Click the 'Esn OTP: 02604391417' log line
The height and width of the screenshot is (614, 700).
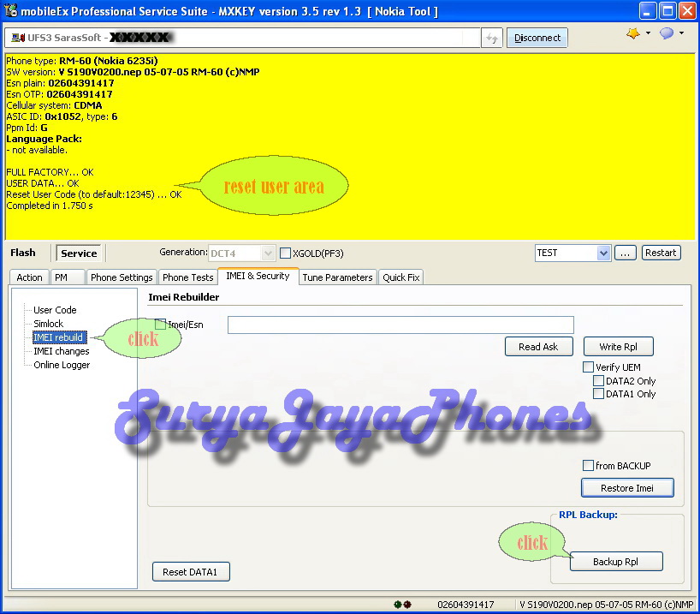(x=59, y=94)
